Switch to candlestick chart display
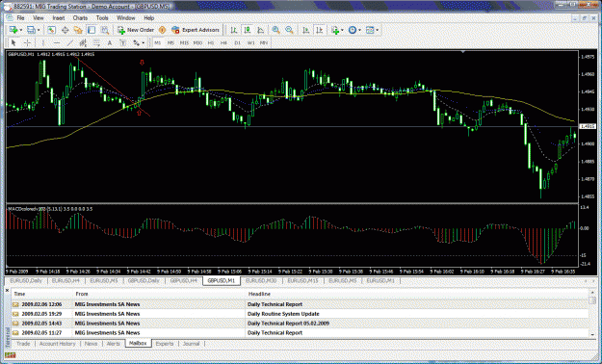This screenshot has width=602, height=364. pos(248,30)
